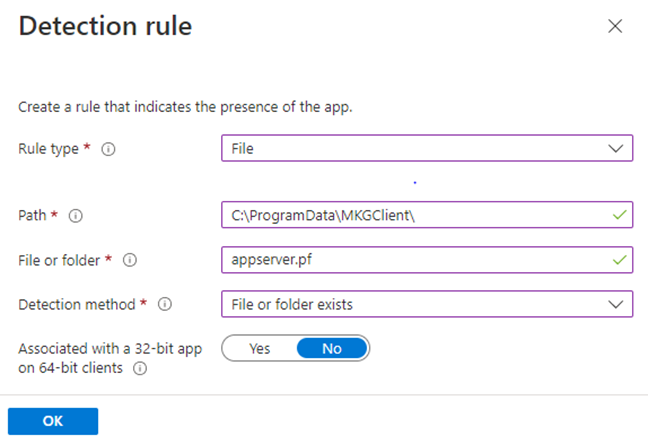The height and width of the screenshot is (443, 648).
Task: Click the chevron arrow in Rule type box
Action: point(614,149)
